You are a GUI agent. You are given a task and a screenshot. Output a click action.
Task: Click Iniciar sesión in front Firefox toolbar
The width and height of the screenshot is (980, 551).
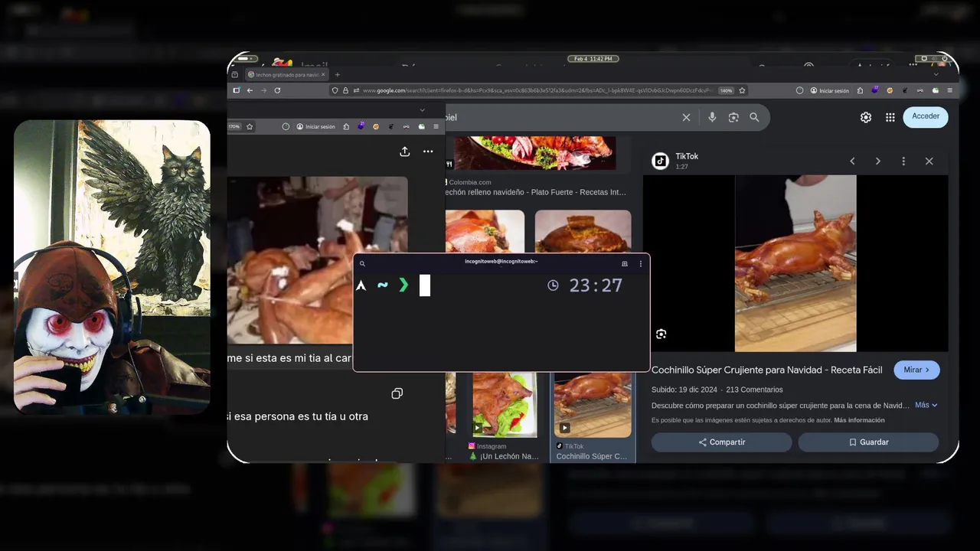pyautogui.click(x=829, y=90)
